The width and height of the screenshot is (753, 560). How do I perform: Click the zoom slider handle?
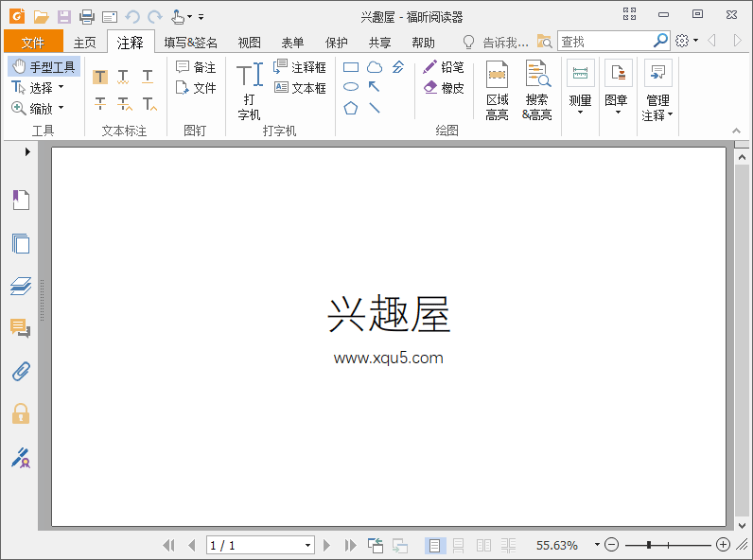coord(649,545)
